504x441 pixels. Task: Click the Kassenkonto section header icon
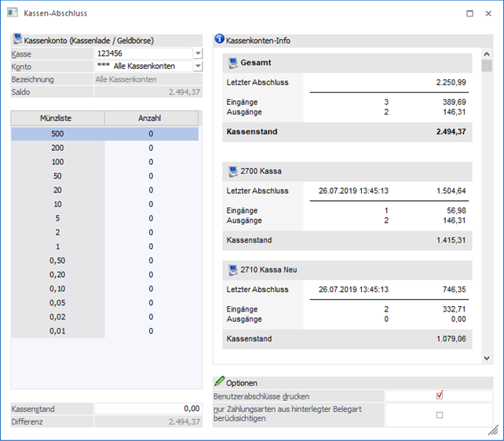(17, 39)
